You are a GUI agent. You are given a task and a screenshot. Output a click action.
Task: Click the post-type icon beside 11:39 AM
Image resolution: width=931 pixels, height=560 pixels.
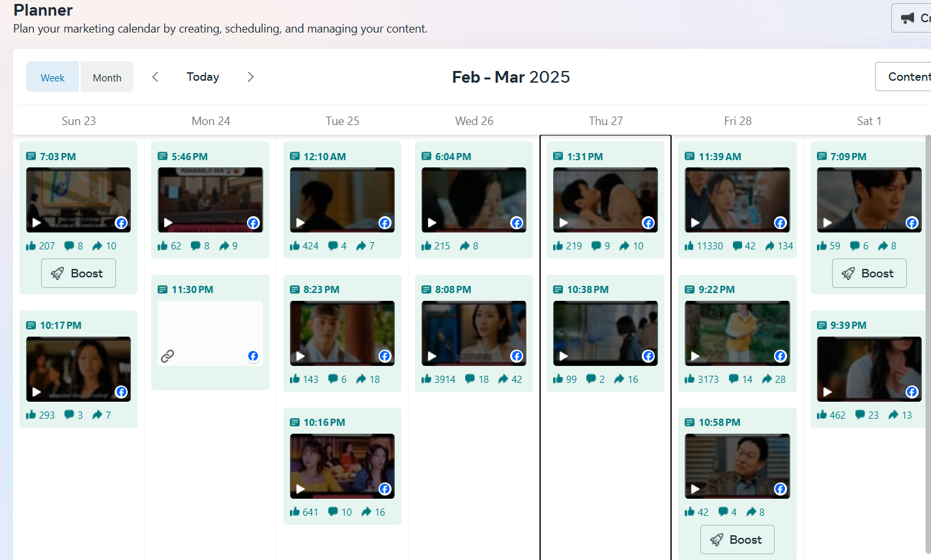(690, 156)
